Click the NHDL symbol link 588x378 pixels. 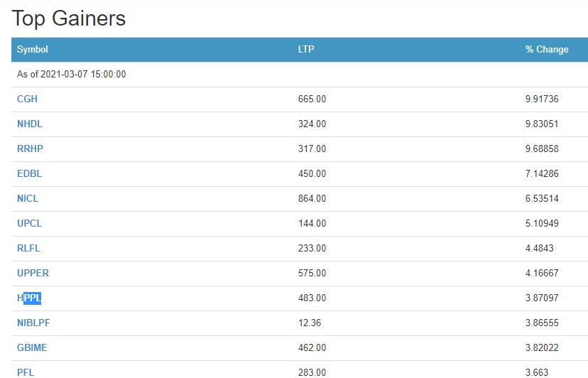click(30, 124)
